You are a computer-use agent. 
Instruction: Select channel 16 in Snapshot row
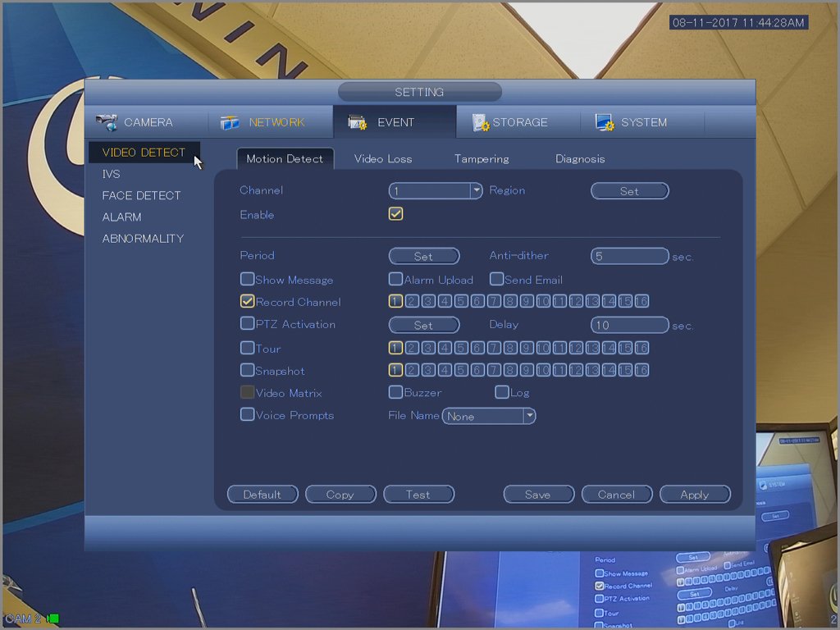(x=641, y=371)
